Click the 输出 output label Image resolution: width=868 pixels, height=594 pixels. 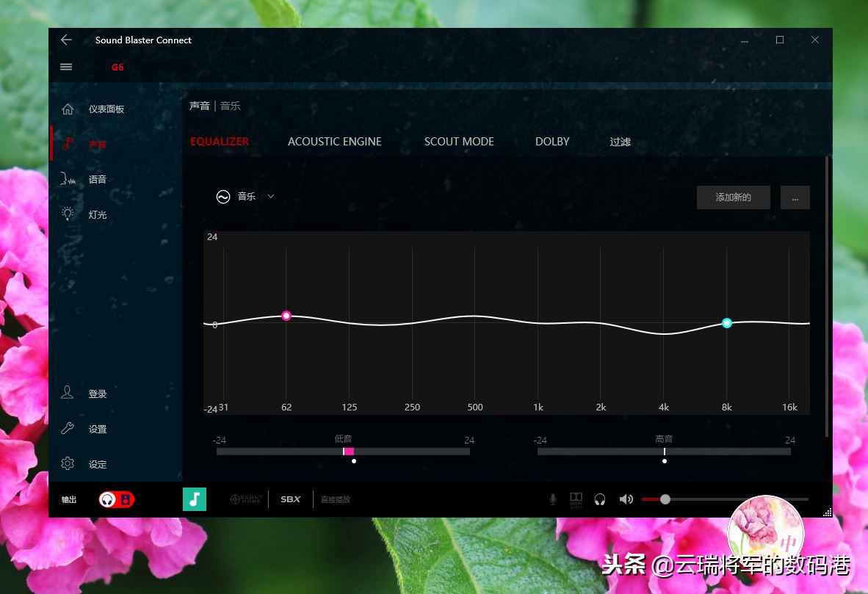pos(68,500)
